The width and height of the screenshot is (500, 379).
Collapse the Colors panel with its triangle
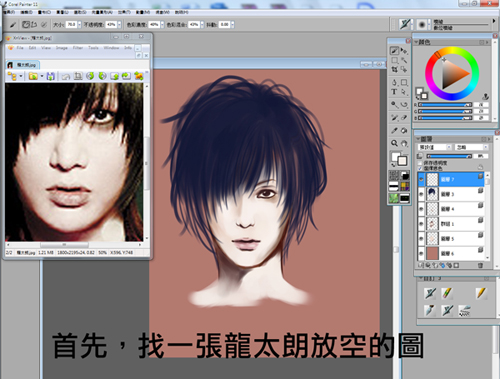point(416,42)
